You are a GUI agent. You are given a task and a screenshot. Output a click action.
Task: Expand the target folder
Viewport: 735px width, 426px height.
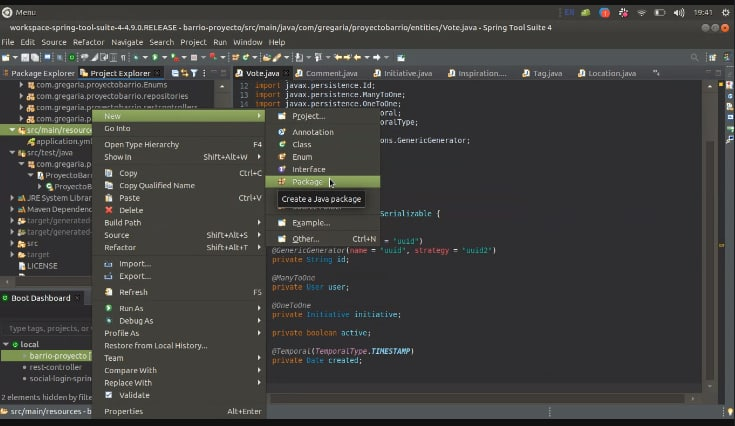coord(12,254)
